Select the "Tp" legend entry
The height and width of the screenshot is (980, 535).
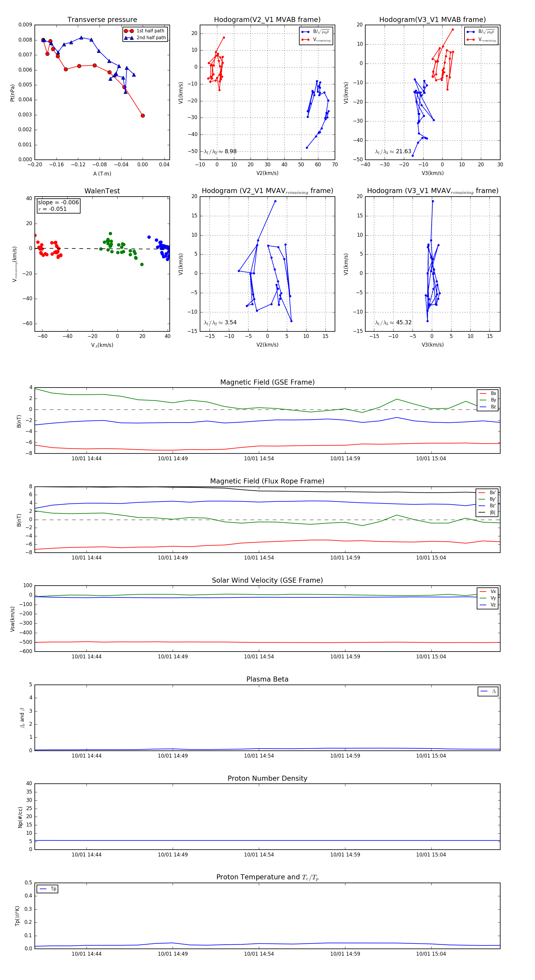click(48, 889)
